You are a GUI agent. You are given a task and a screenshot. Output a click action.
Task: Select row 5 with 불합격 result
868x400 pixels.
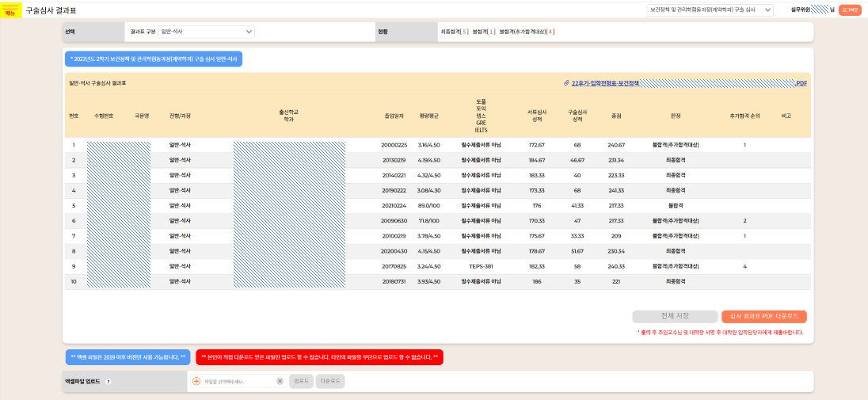(x=436, y=206)
